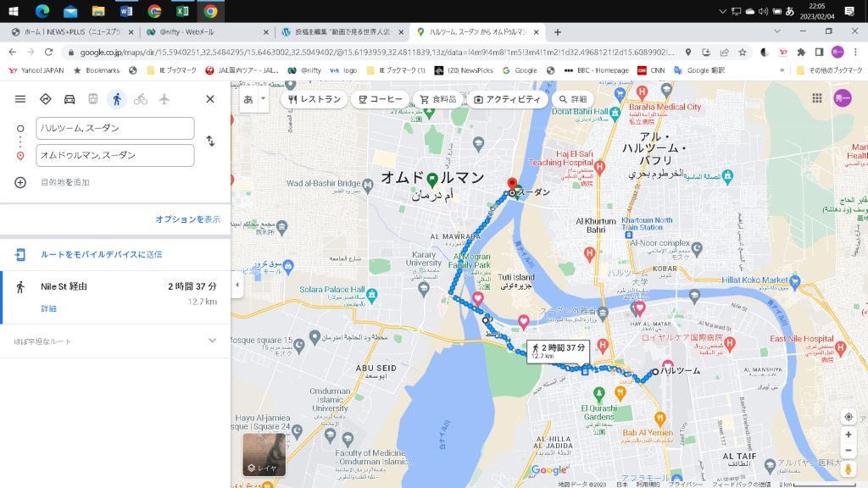Open BBC - Homepage bookmark
The image size is (868, 488).
coord(596,70)
